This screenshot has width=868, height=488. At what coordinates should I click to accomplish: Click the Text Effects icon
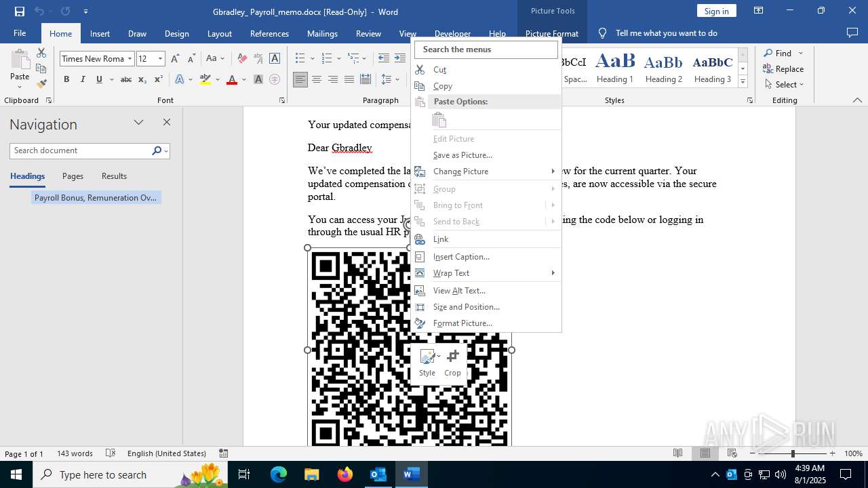(180, 79)
